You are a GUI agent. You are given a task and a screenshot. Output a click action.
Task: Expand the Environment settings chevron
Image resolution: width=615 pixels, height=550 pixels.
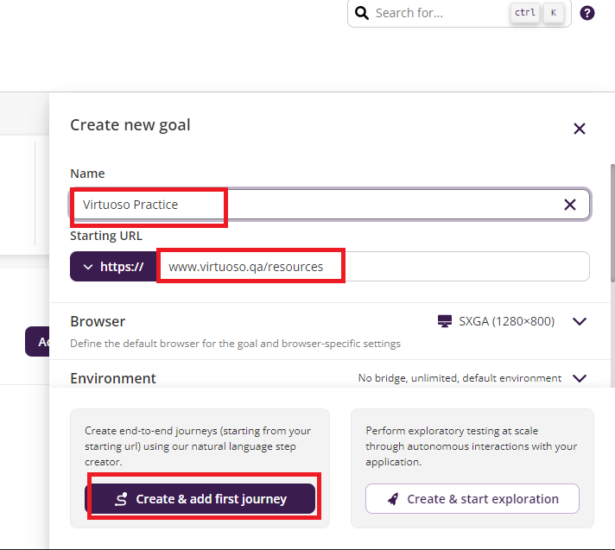[579, 379]
